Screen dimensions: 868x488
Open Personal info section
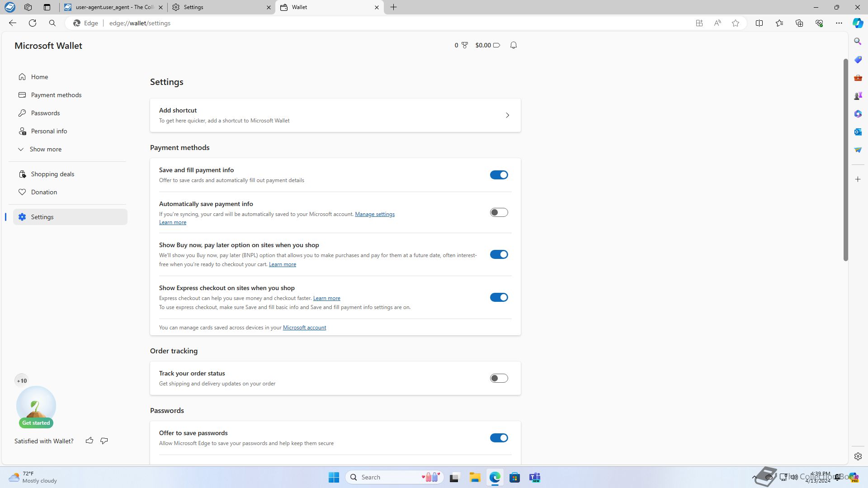[70, 131]
